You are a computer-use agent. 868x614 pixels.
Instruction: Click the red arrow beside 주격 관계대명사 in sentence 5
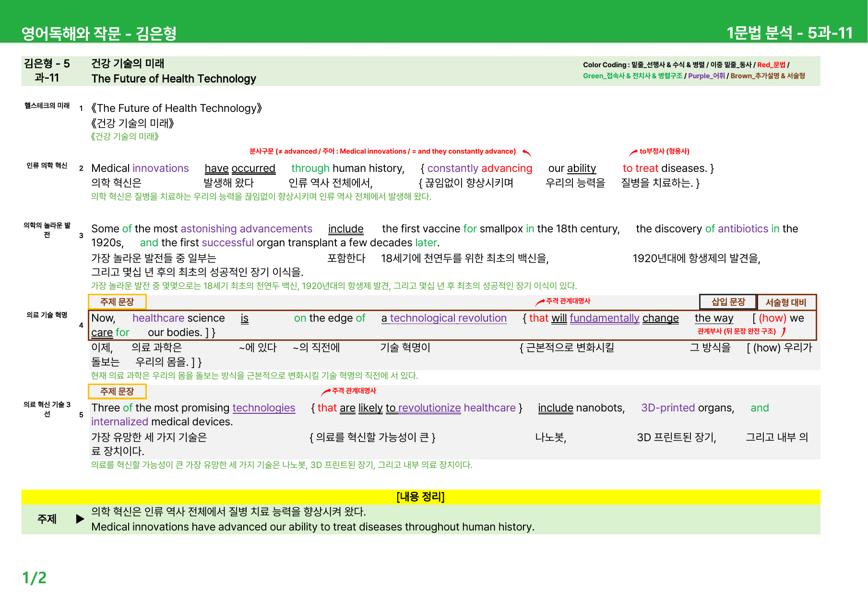326,392
